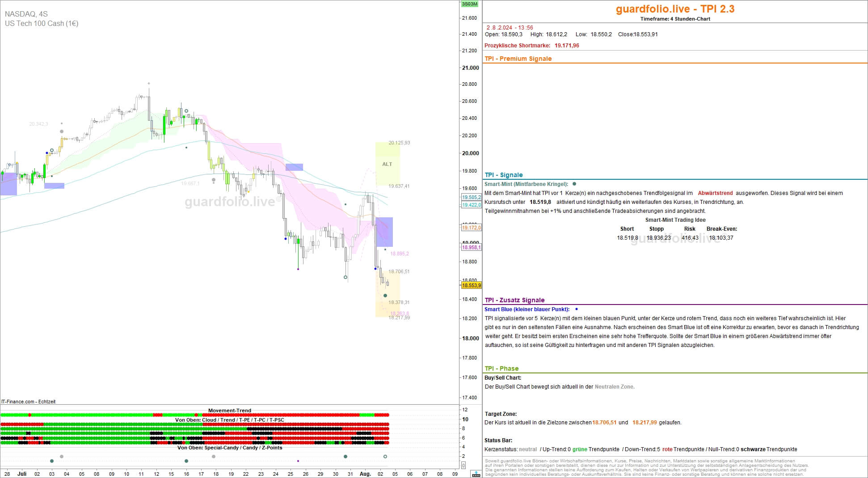Click the price tag 19.505,2 on the axis
This screenshot has width=868, height=478.
471,197
